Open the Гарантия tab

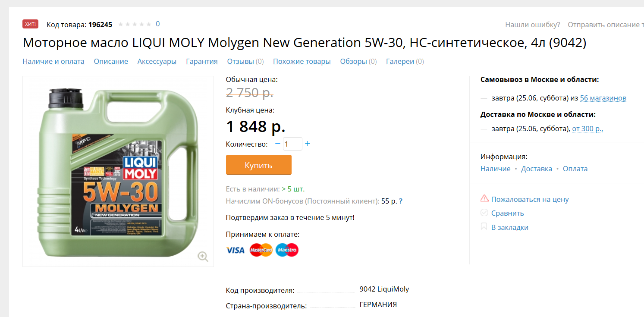pyautogui.click(x=202, y=61)
